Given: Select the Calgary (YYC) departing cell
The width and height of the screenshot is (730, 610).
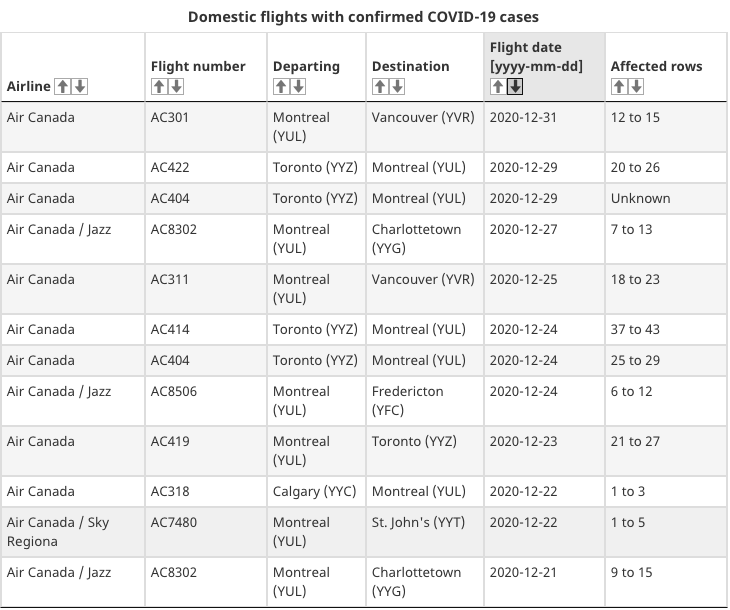Looking at the screenshot, I should 316,491.
